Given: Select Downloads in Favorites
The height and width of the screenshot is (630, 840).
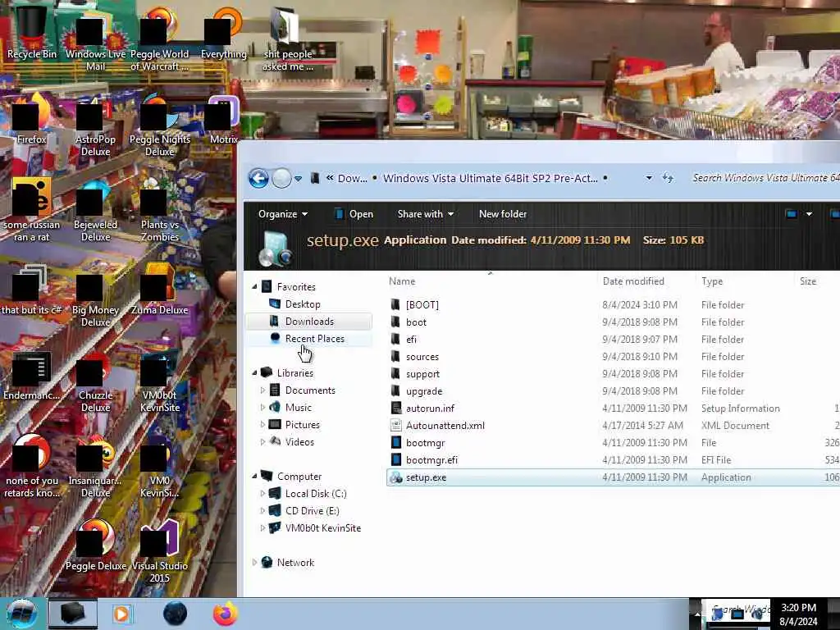Looking at the screenshot, I should (x=309, y=322).
